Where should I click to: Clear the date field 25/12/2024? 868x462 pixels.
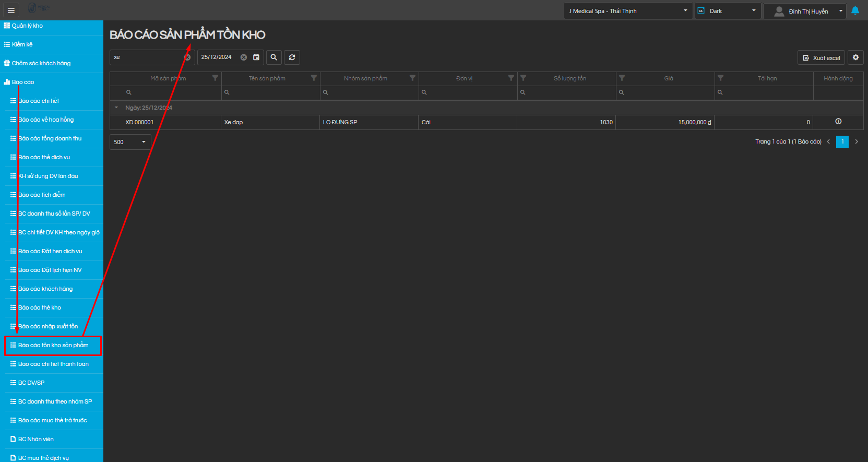(244, 57)
